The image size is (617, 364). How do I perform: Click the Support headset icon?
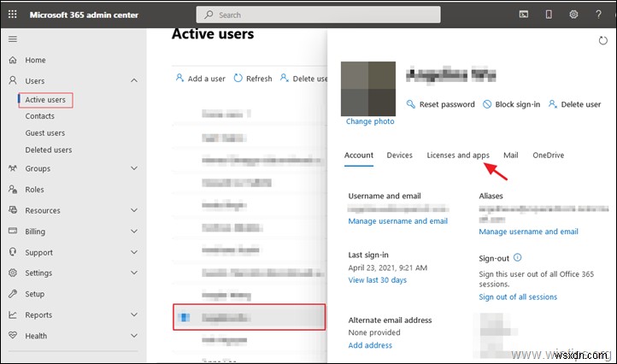point(13,252)
